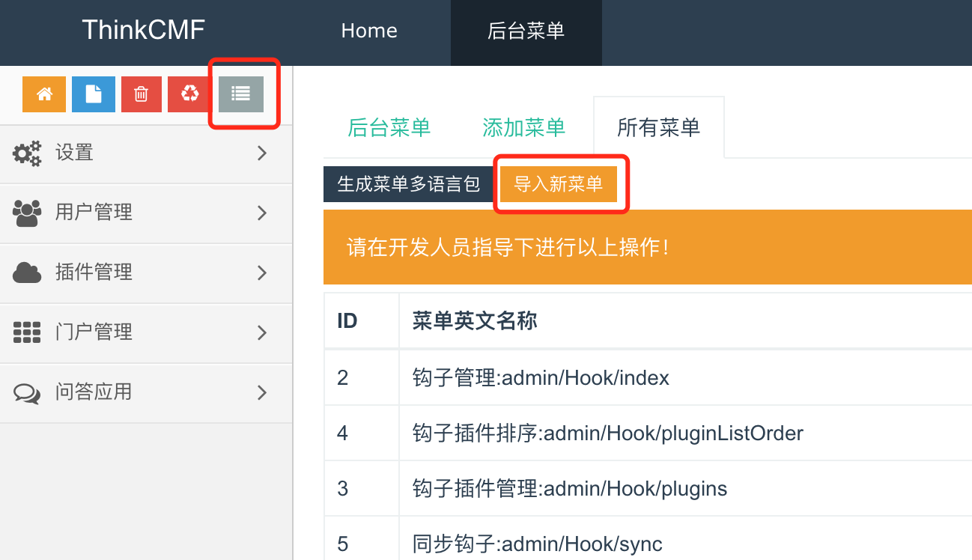Expand the 设置 chevron arrow
The width and height of the screenshot is (972, 560).
(x=262, y=153)
